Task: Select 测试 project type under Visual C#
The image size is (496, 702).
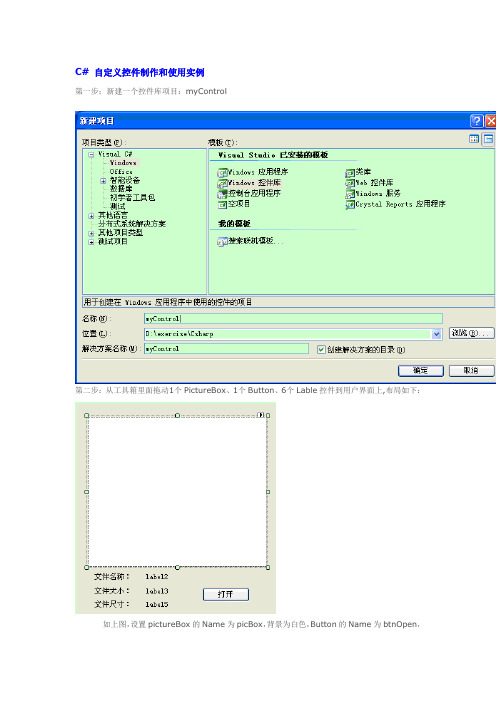Action: 118,206
